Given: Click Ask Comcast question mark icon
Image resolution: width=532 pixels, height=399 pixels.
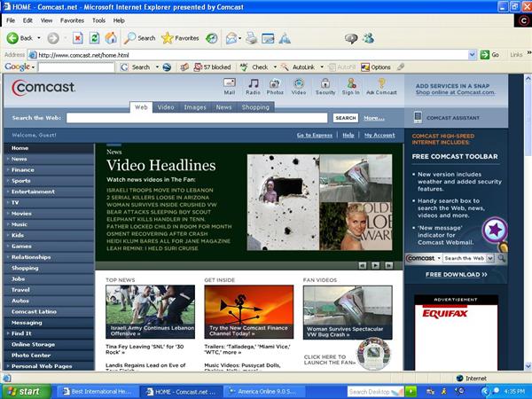Looking at the screenshot, I should 381,86.
